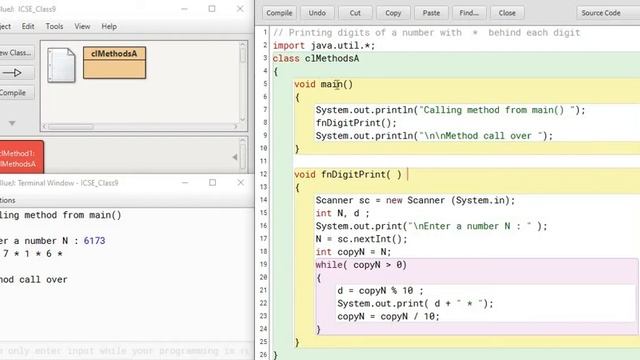The height and width of the screenshot is (360, 640).
Task: Click the comment on line 1
Action: click(426, 33)
